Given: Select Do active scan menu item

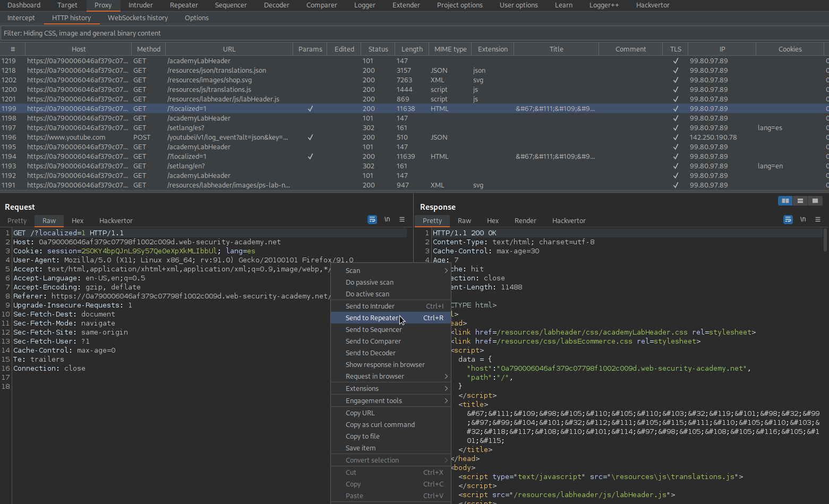Looking at the screenshot, I should coord(391,294).
